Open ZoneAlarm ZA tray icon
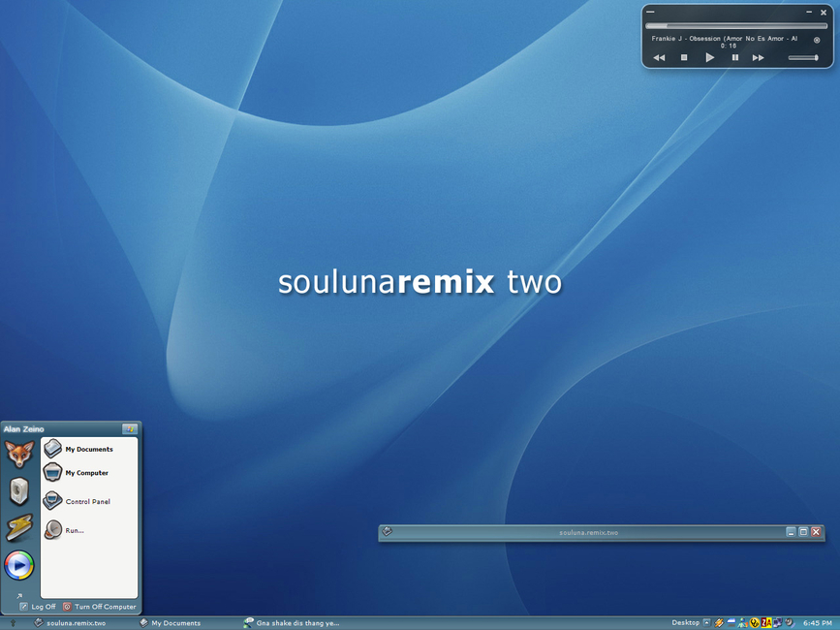Screen dimensions: 840x630 pos(766,622)
